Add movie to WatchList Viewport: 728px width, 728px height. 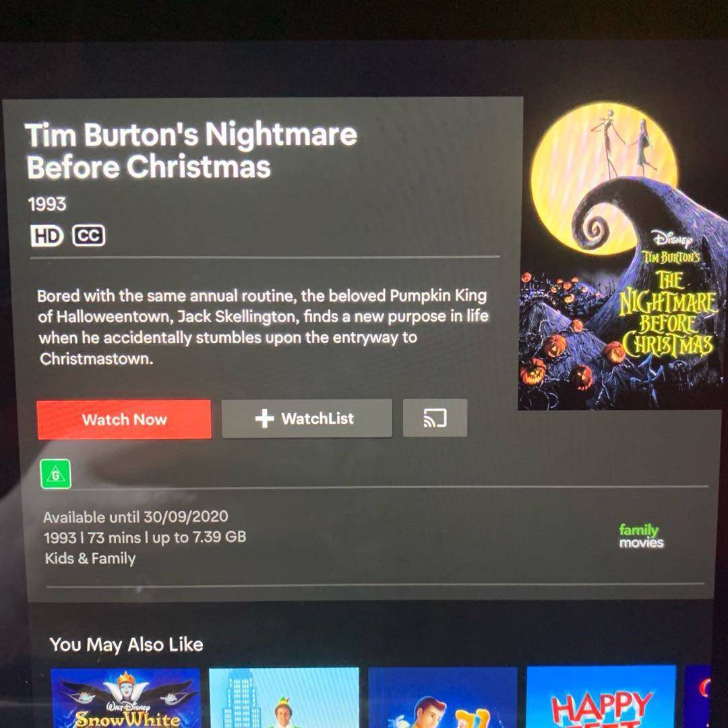pos(307,419)
